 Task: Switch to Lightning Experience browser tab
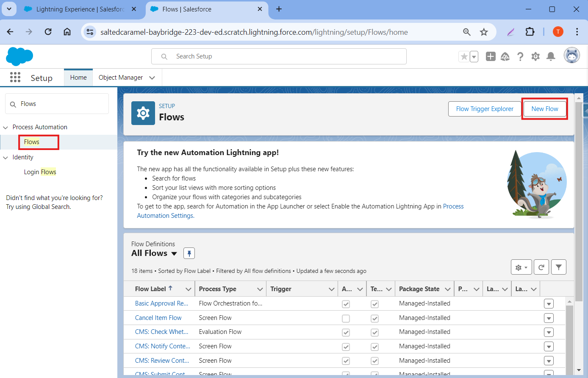pos(80,9)
